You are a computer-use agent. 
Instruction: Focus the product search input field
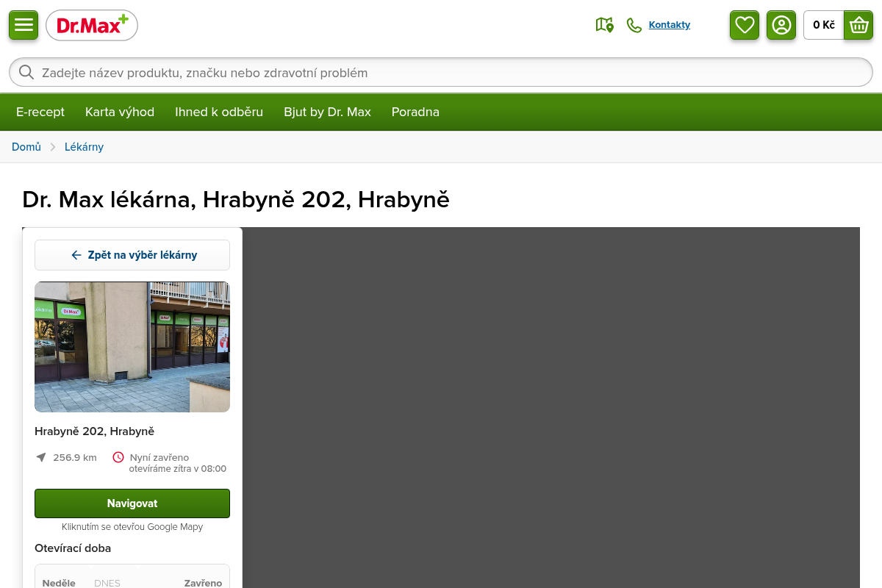(x=441, y=72)
